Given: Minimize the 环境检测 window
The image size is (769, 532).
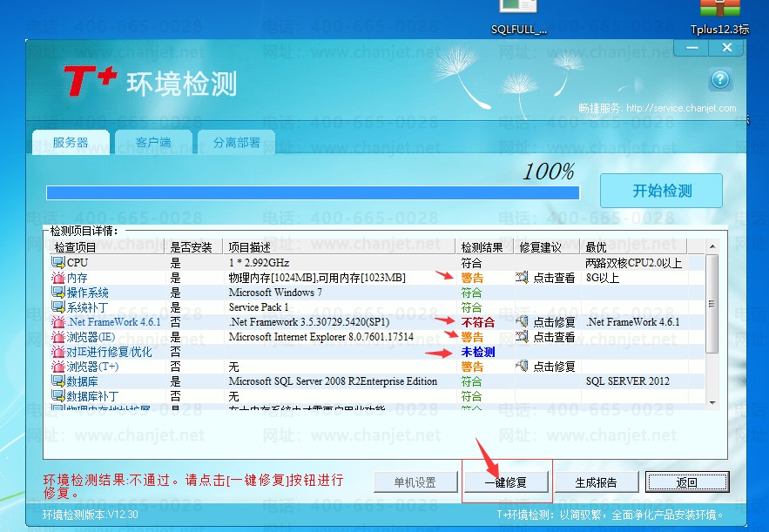Looking at the screenshot, I should click(x=691, y=48).
